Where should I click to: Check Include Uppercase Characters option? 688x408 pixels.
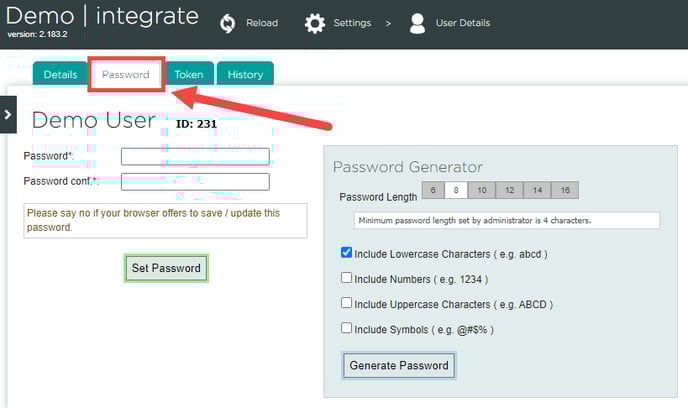coord(346,303)
